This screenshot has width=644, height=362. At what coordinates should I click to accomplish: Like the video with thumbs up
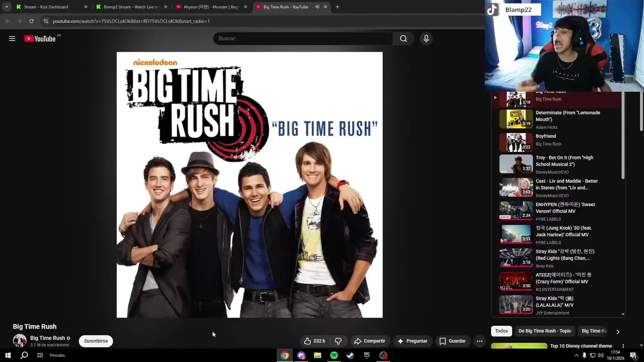pos(314,341)
